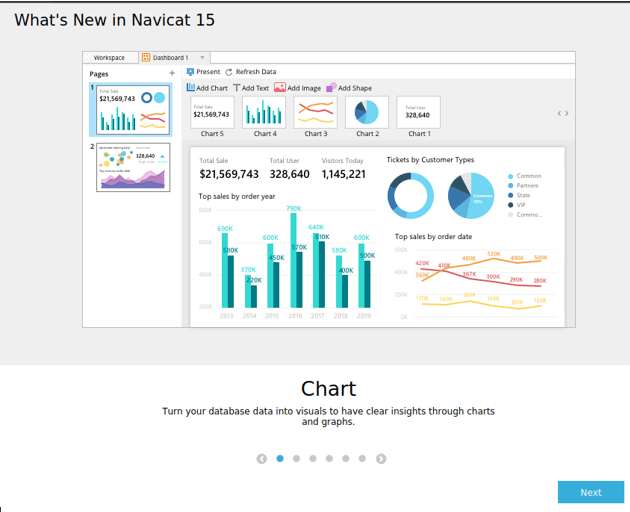Click the Visitors Today value 1,145,221

coord(344,174)
